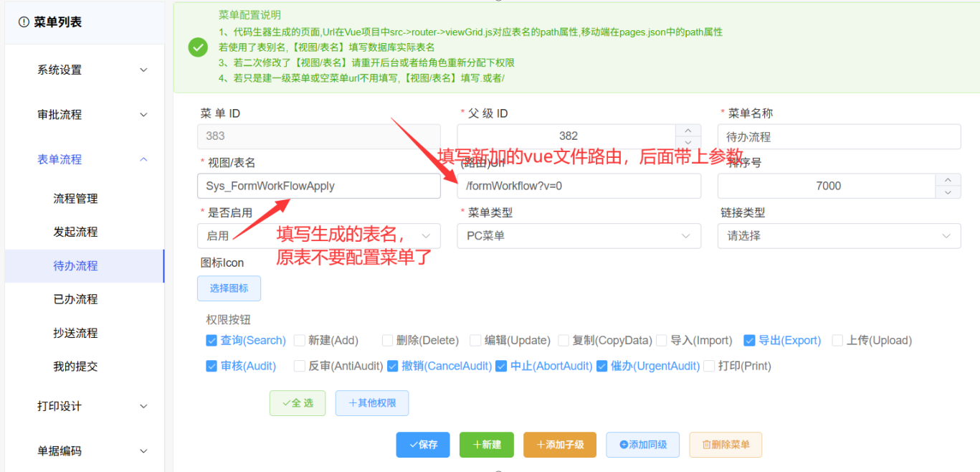Increase the parent ID with up arrow
The image size is (980, 472).
tap(688, 131)
